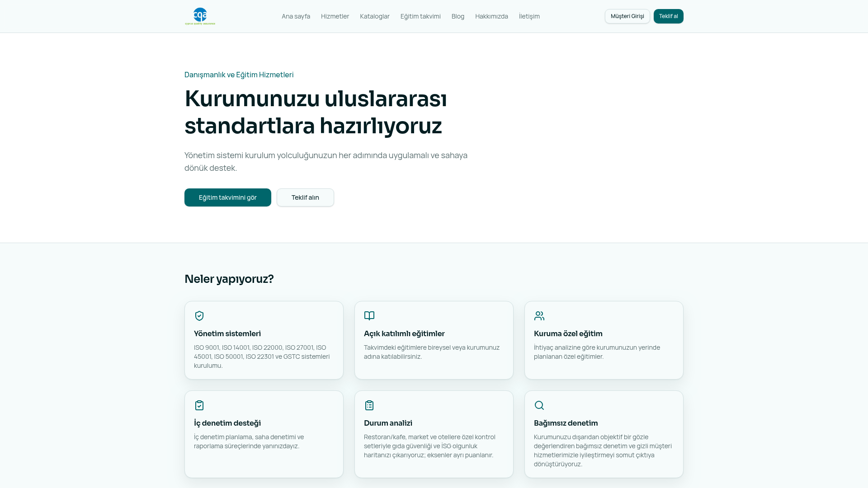Click the people icon on Kuruma özel eğitim

point(539,316)
